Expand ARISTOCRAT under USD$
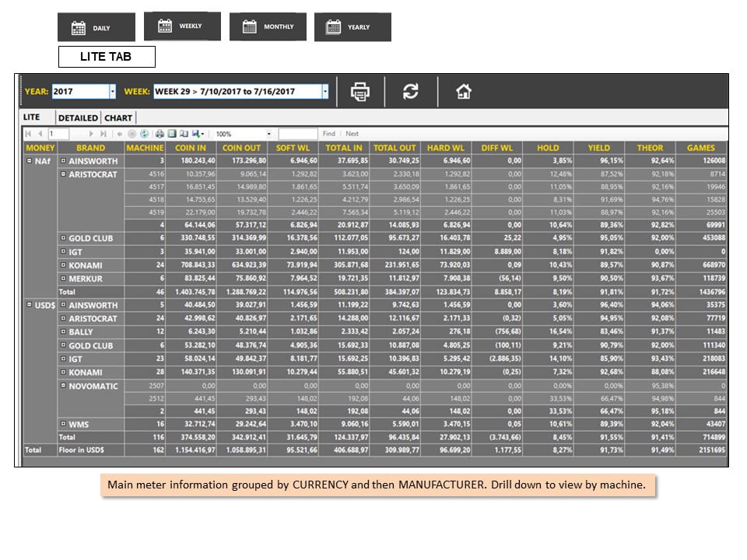 (63, 317)
